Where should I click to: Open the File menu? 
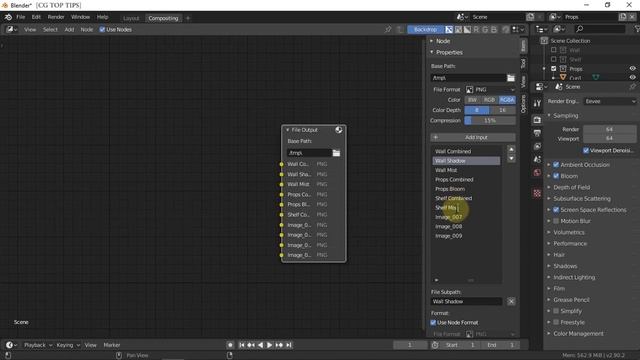(20, 17)
